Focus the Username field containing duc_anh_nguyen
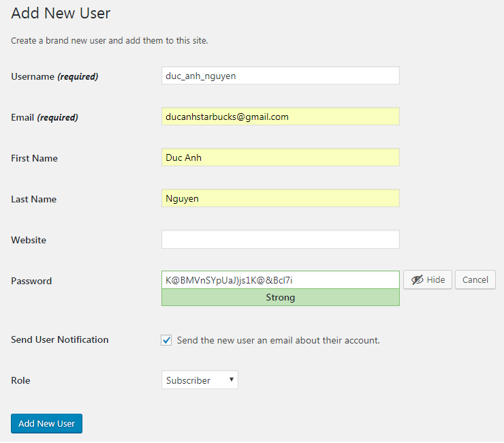The image size is (504, 443). (280, 76)
